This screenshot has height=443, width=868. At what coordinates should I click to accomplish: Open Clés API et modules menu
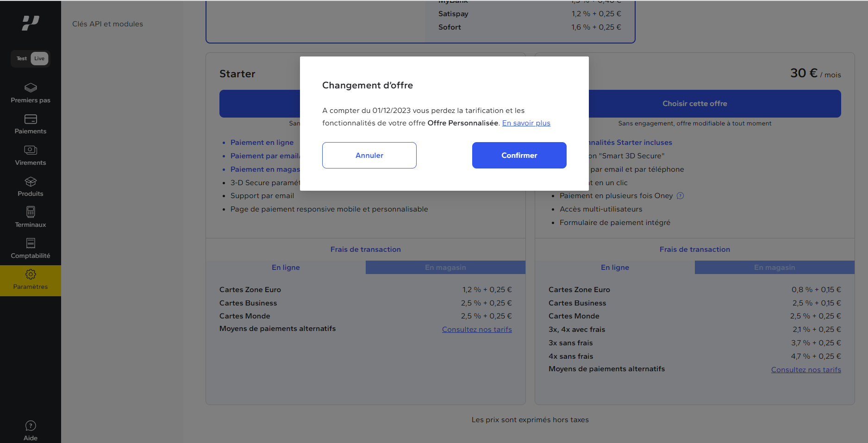click(107, 24)
